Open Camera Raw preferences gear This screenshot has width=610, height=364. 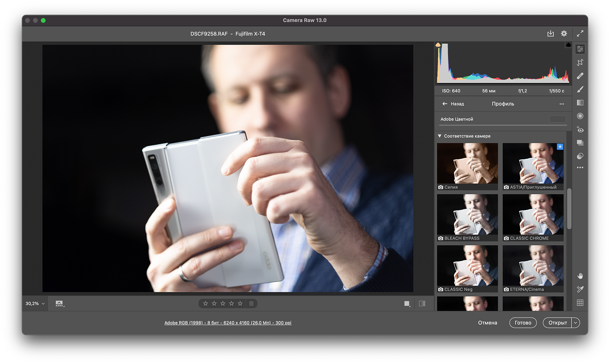[x=564, y=34]
